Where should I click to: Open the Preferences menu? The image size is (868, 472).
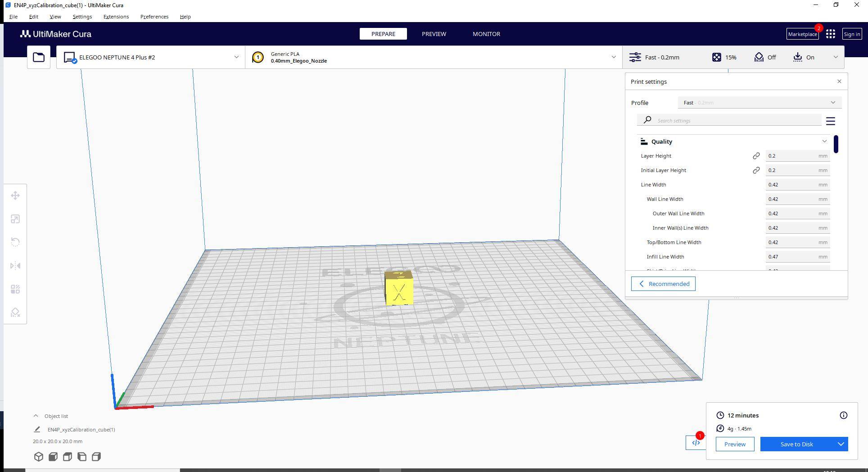tap(154, 17)
